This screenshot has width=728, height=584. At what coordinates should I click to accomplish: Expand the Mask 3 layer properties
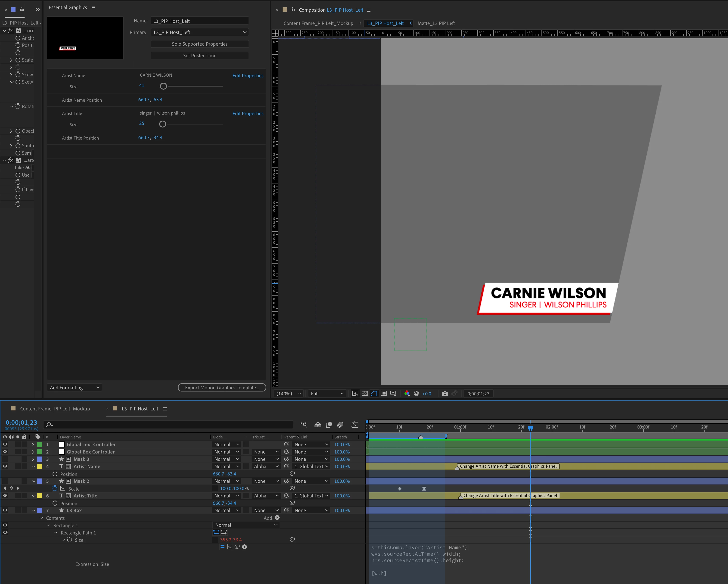coord(33,460)
